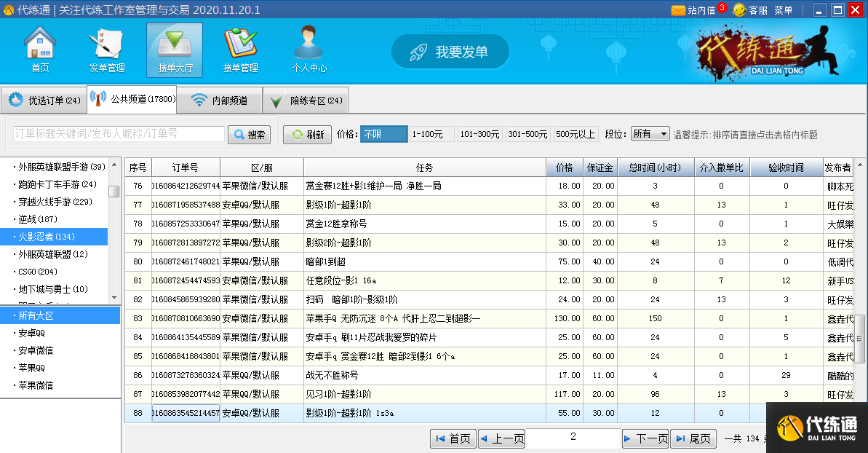Switch to 陪练专区 tab
This screenshot has width=868, height=453.
coord(306,101)
